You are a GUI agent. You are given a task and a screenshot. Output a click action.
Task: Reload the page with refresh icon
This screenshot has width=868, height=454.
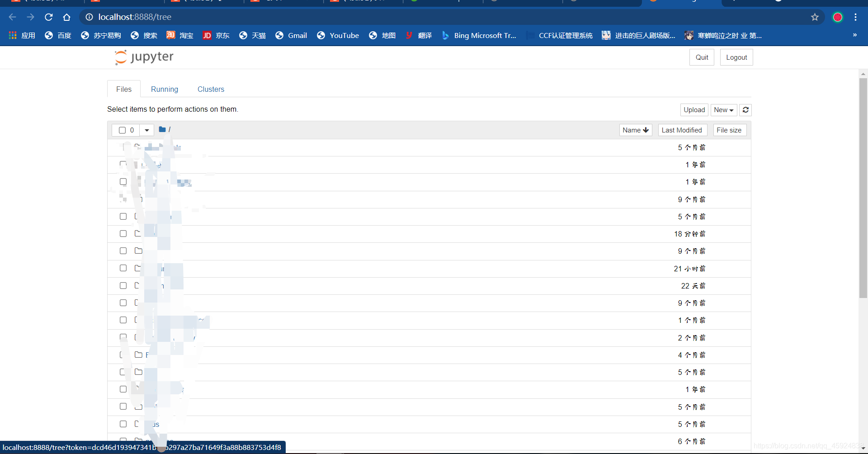(x=49, y=17)
